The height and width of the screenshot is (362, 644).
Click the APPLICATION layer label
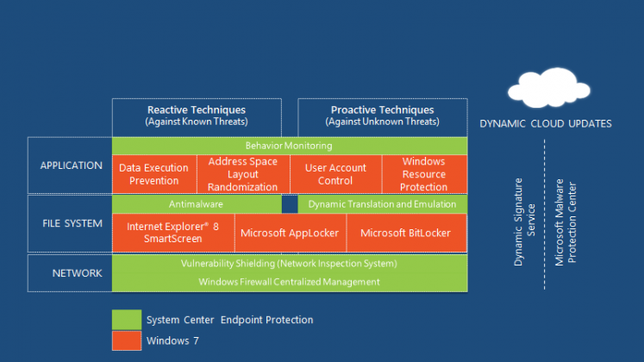pos(71,165)
